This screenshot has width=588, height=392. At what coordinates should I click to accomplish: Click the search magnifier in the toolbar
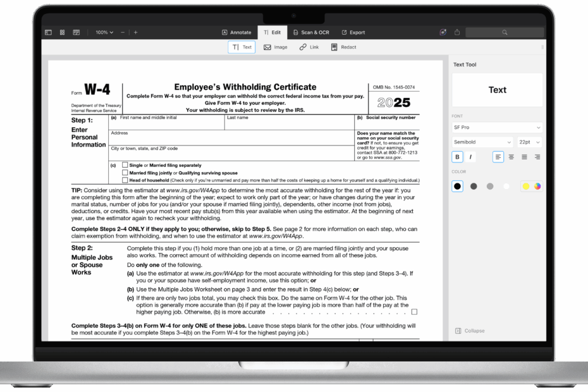[x=505, y=32]
